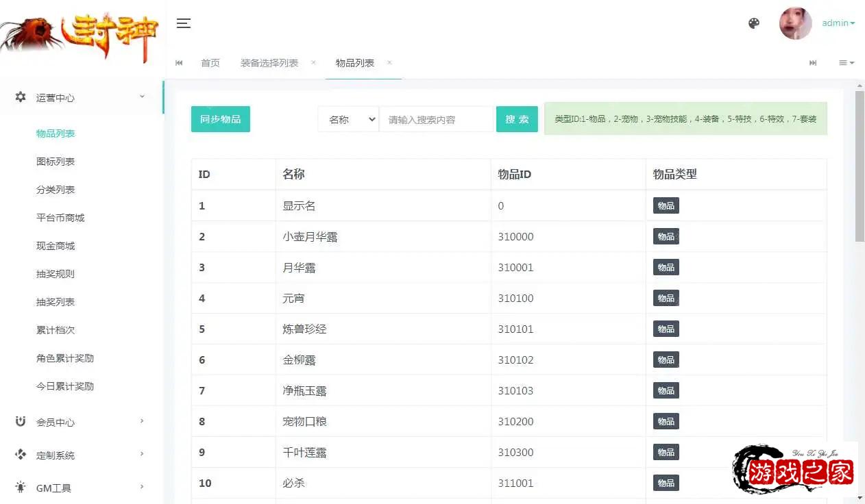Click the hamburger menu icon to collapse sidebar

coord(183,23)
